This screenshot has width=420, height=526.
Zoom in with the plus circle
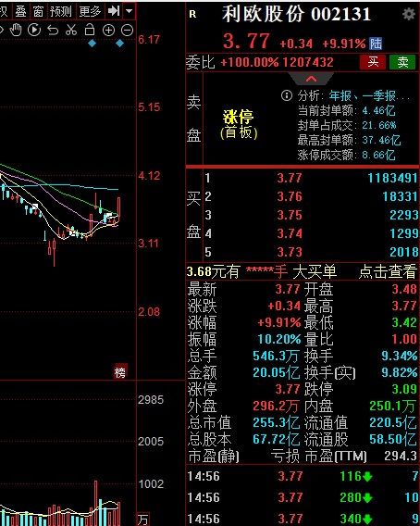point(108,31)
